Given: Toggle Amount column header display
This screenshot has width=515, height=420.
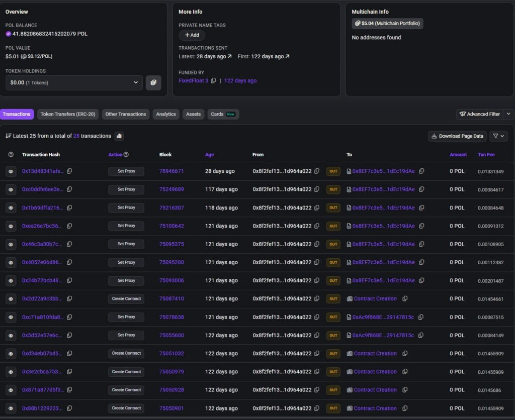Looking at the screenshot, I should [458, 155].
